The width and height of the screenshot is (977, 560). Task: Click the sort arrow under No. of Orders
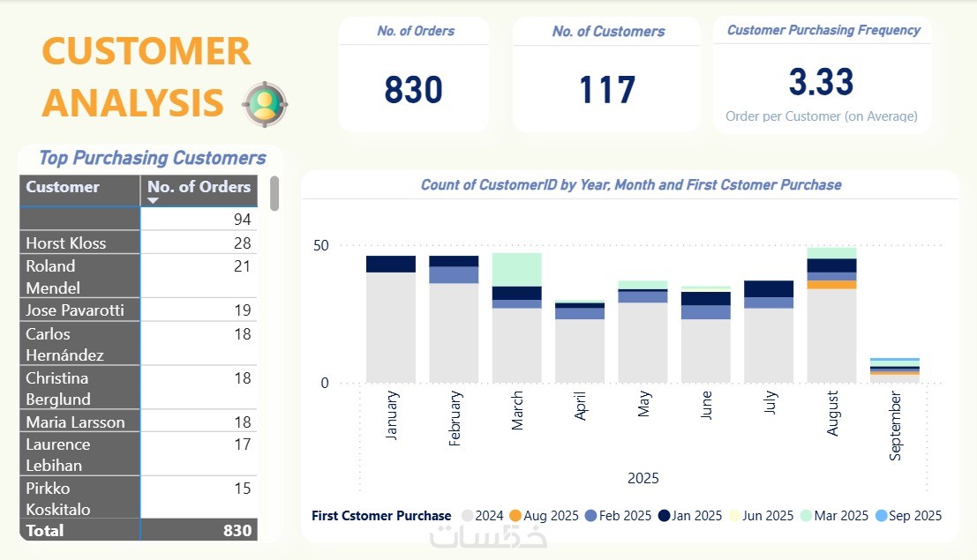point(153,200)
